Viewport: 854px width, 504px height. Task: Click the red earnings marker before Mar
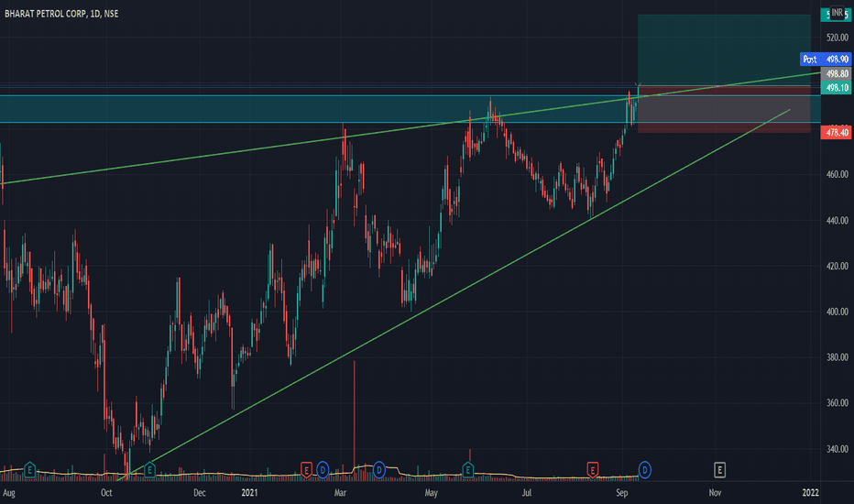(306, 470)
